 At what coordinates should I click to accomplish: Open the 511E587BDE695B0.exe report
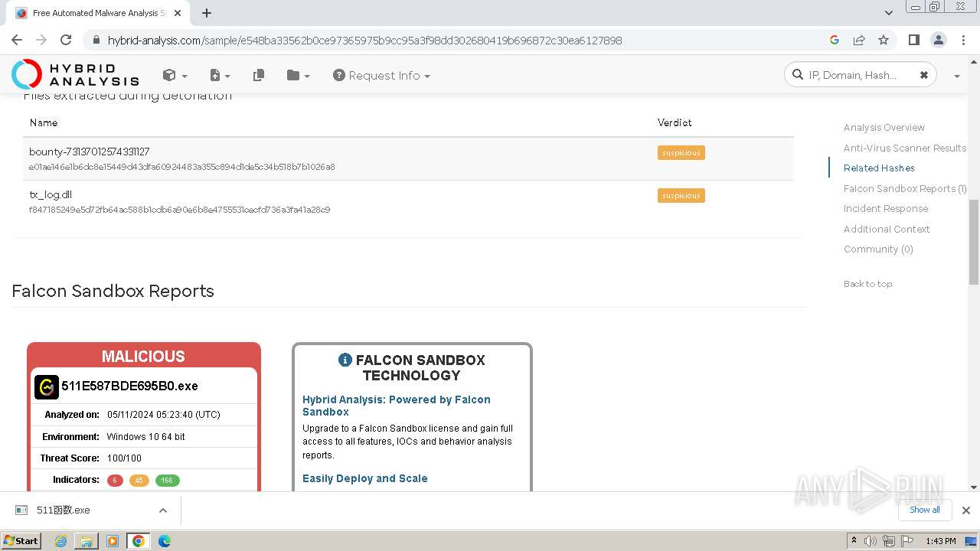coord(129,386)
